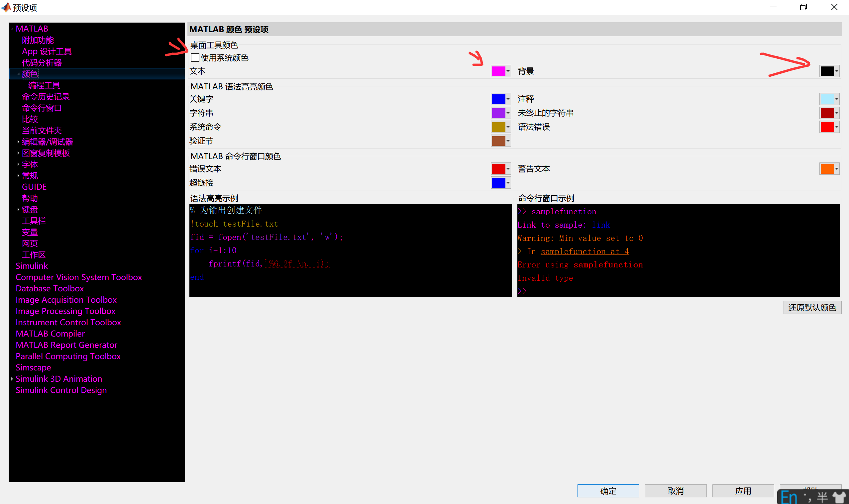Change the 语法错误 color swatch
This screenshot has width=849, height=504.
829,127
